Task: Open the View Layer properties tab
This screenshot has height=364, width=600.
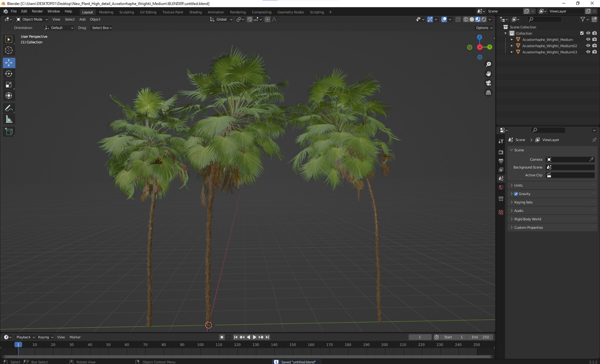Action: click(501, 170)
